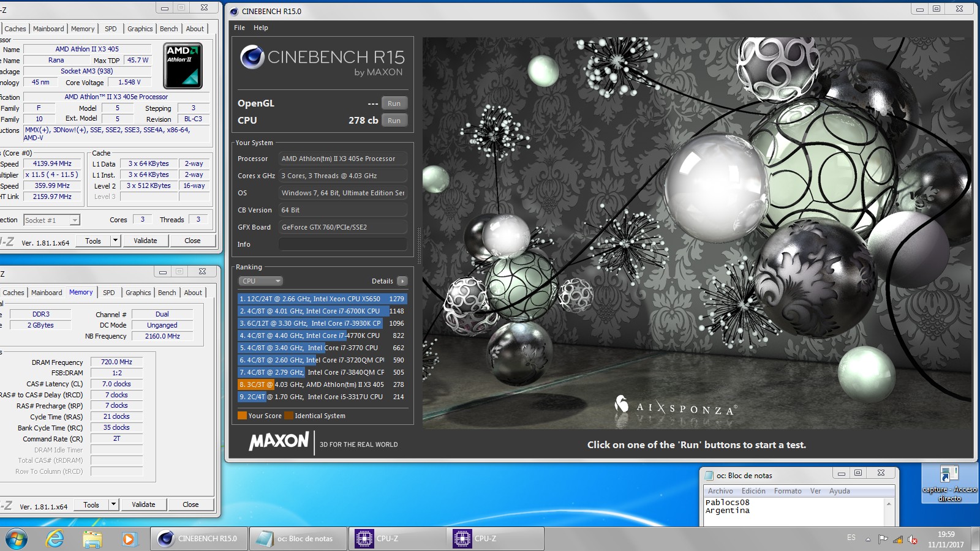Select highlighted AMD Athlon II X3 405 row
The image size is (980, 551).
pos(322,384)
